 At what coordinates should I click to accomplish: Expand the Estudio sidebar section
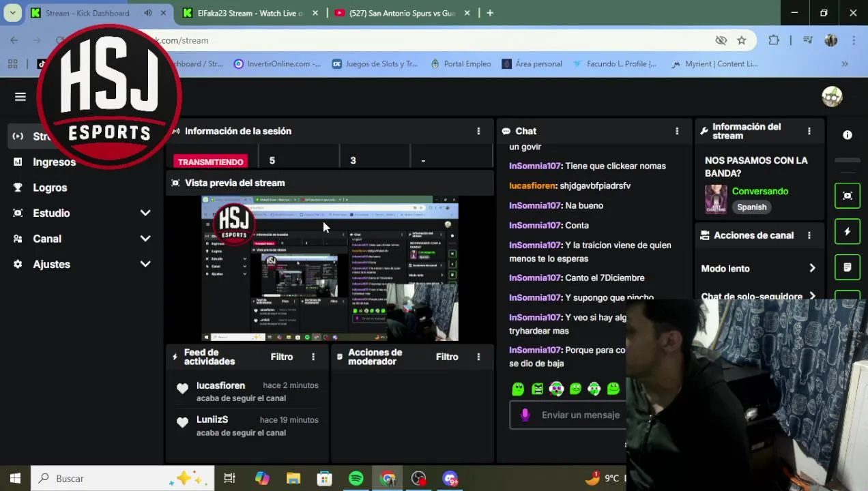[x=145, y=213]
